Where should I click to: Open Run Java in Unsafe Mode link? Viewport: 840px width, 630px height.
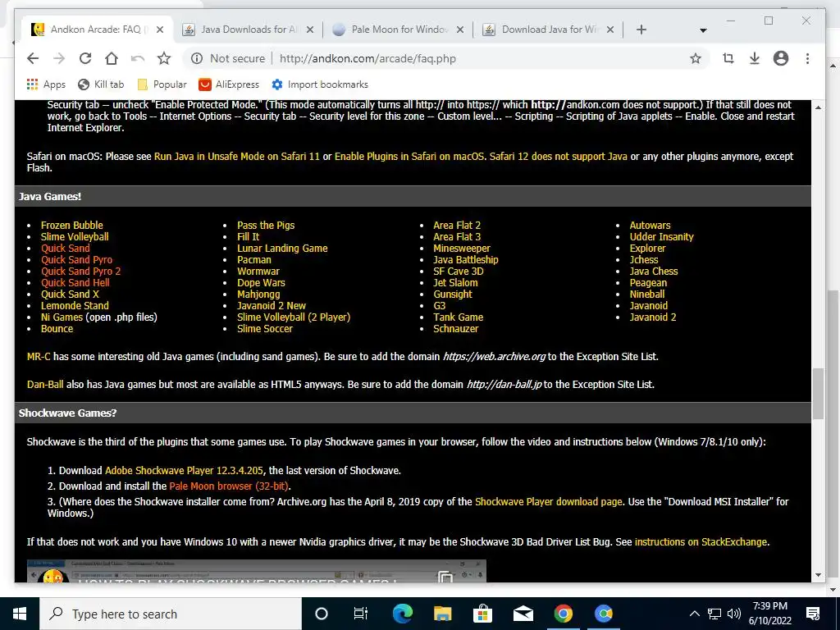pos(237,157)
